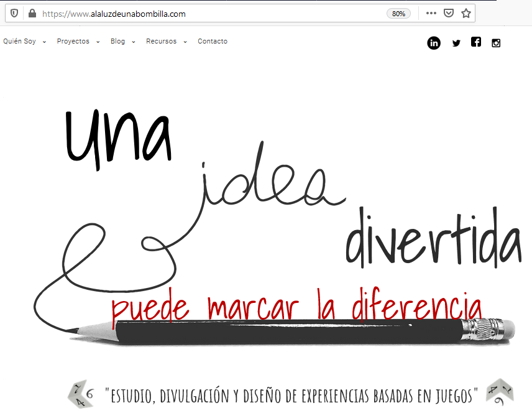
Task: Click the tracking protection shield icon
Action: 14,13
